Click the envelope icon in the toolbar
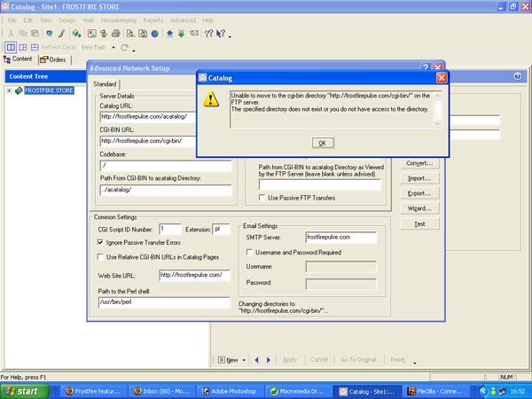Image resolution: width=532 pixels, height=399 pixels. point(196,34)
